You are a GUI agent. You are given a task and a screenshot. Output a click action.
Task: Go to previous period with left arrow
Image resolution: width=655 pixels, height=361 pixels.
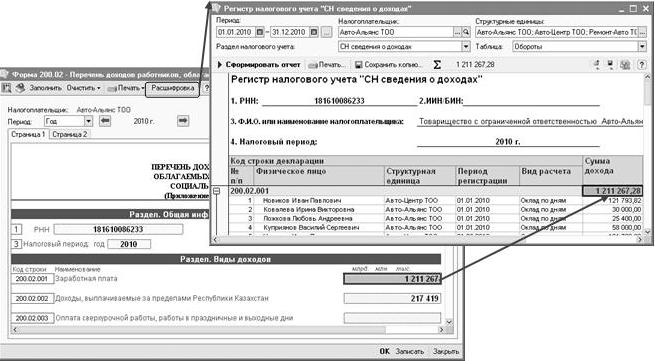pos(105,121)
